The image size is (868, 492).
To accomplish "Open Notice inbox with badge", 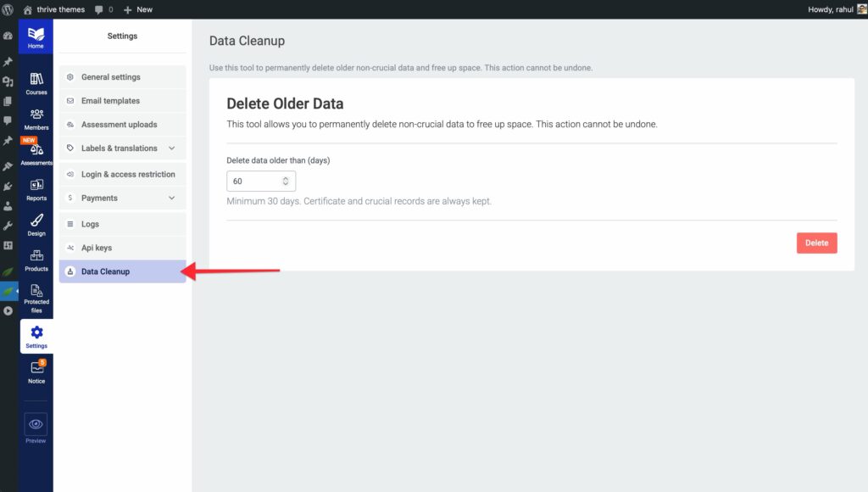I will pos(36,369).
